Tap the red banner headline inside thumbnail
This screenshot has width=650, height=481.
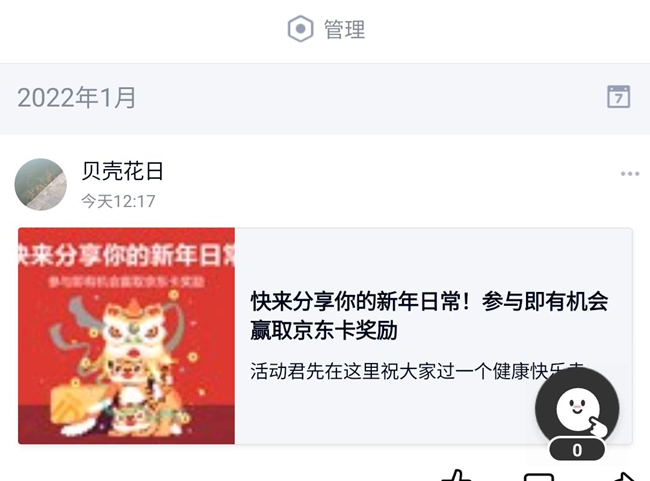pyautogui.click(x=126, y=255)
